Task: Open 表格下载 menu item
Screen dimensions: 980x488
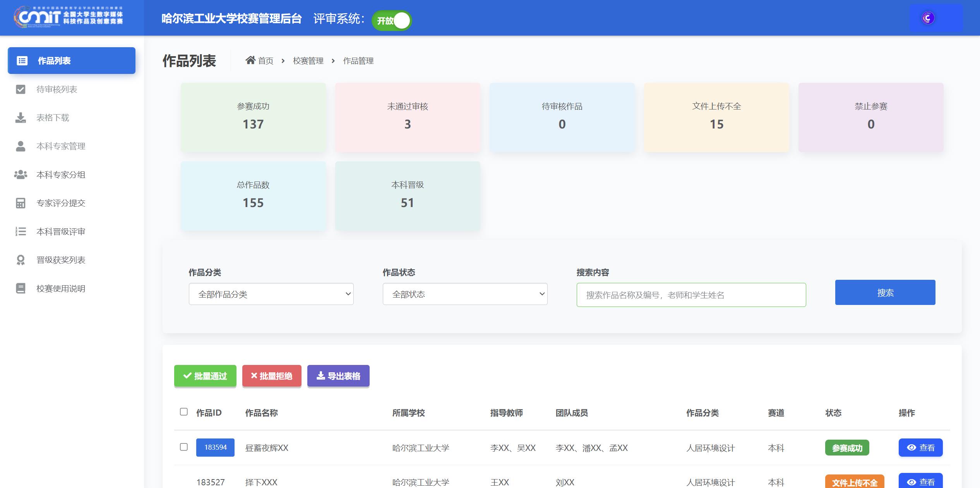Action: [x=72, y=118]
